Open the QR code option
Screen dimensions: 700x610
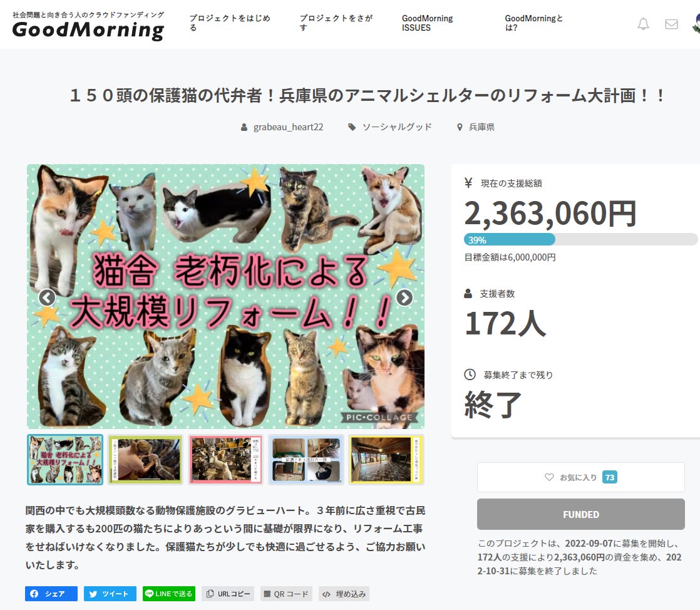[286, 594]
